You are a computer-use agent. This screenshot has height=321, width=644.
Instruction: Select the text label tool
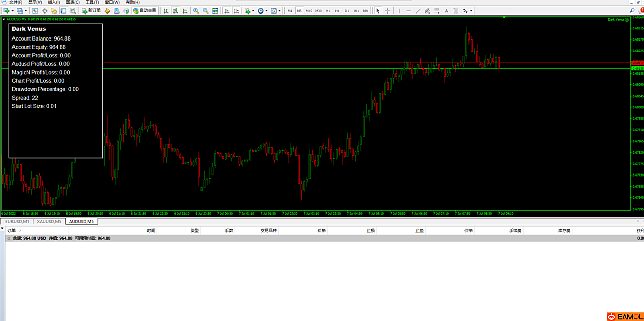pyautogui.click(x=456, y=11)
